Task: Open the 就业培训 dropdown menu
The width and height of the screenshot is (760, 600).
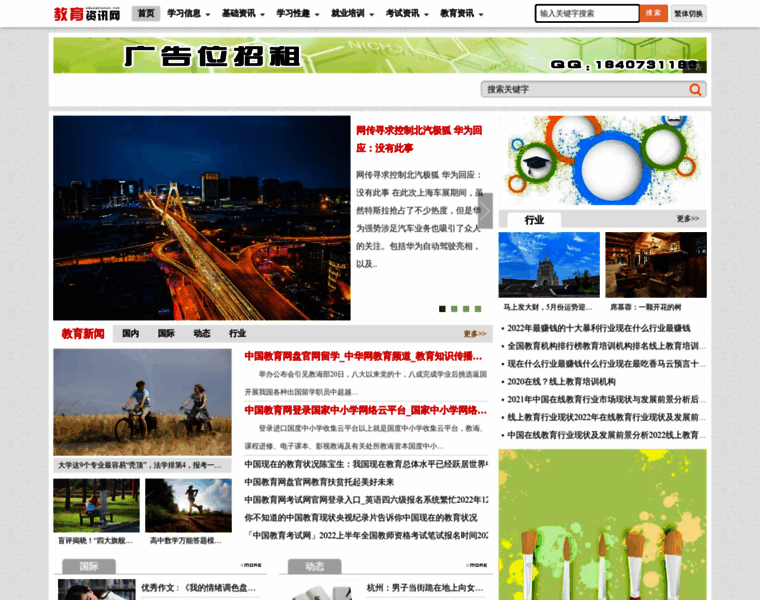Action: click(x=352, y=14)
